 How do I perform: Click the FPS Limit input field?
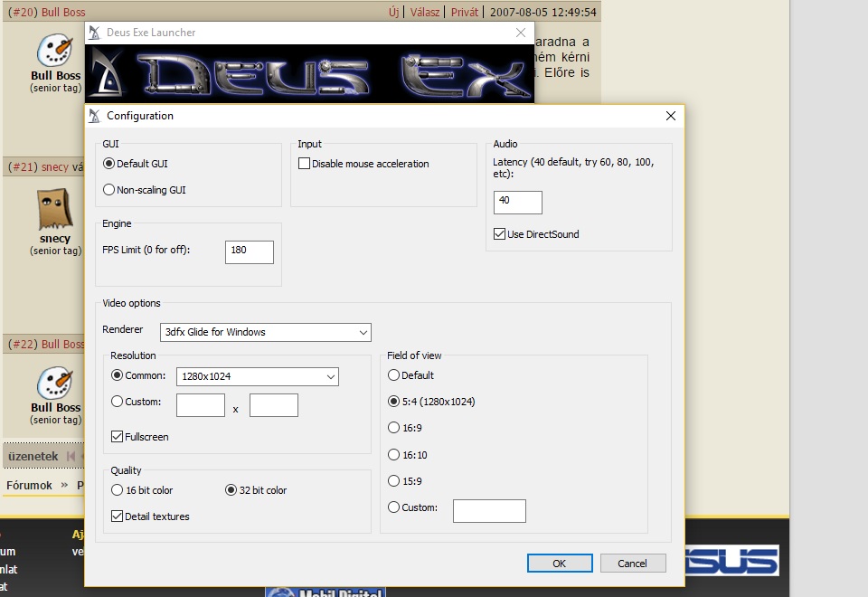coord(250,252)
